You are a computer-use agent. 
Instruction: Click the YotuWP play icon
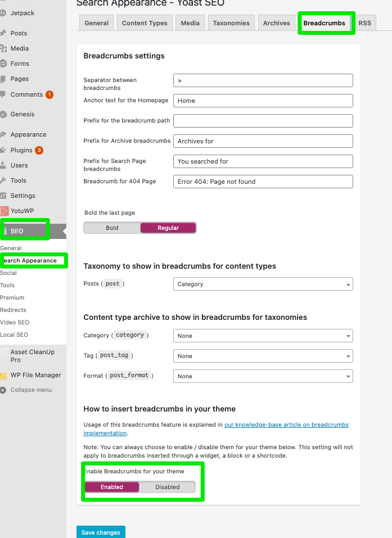3,211
